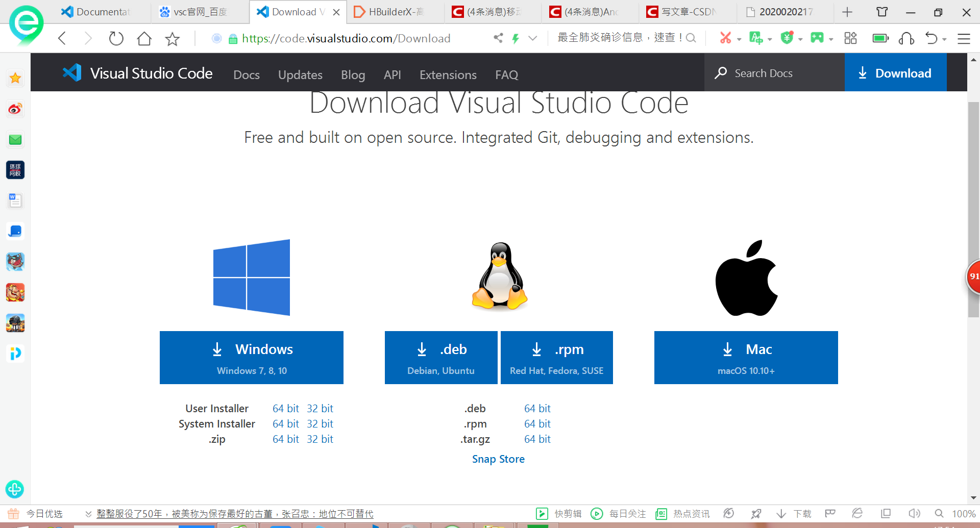Download the Mac version of VS Code

(x=746, y=357)
